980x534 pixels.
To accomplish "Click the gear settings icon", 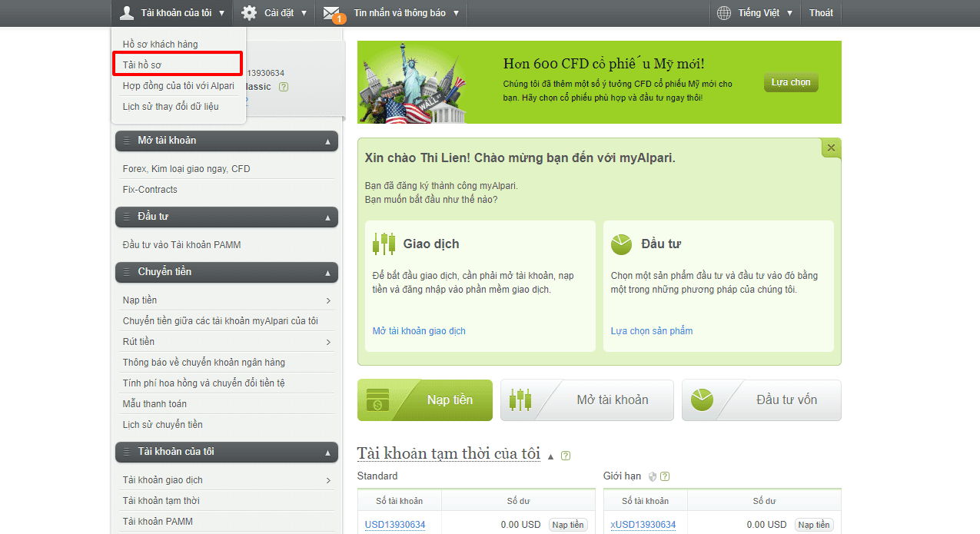I will (x=249, y=12).
